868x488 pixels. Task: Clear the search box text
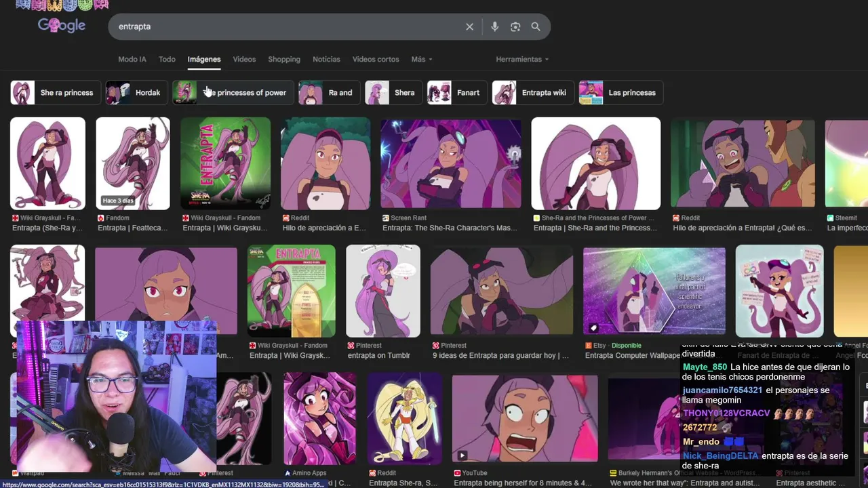click(469, 26)
